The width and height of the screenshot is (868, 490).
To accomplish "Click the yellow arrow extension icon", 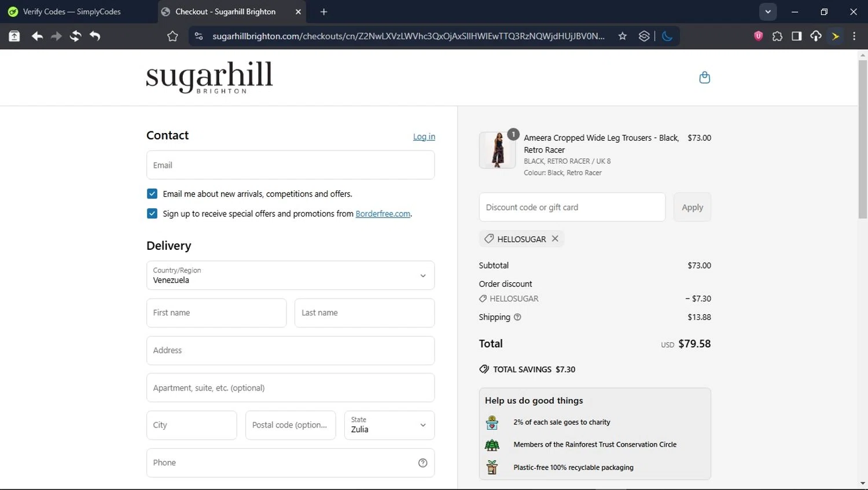I will 836,36.
